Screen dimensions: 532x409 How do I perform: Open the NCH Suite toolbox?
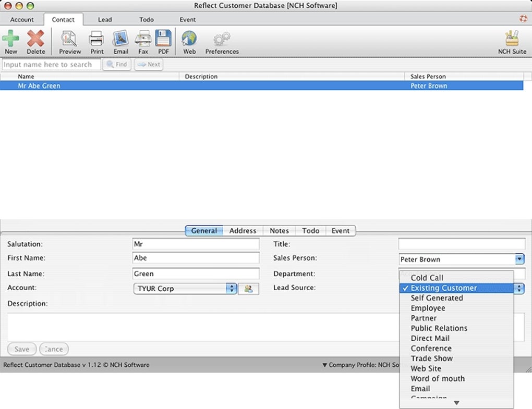tap(512, 42)
